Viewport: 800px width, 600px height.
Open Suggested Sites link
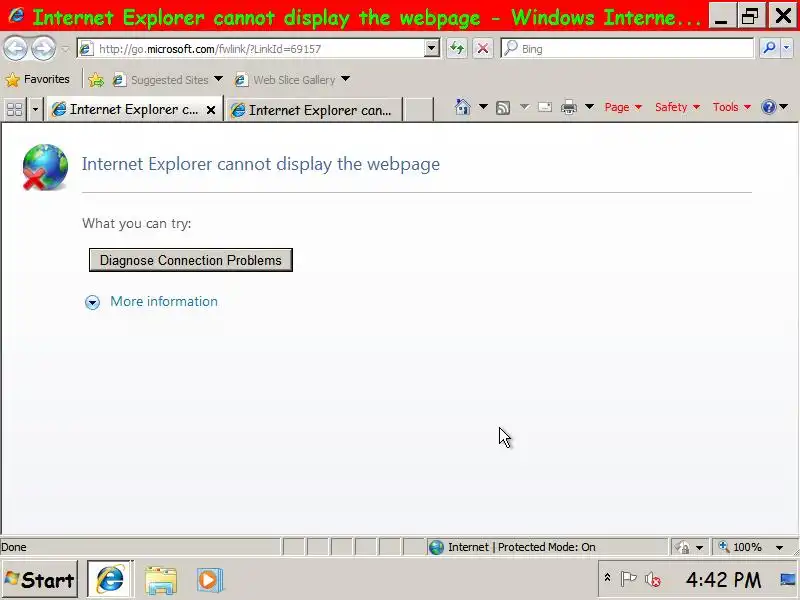[x=160, y=80]
